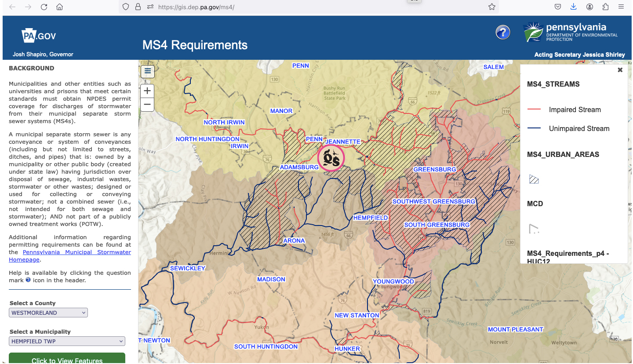Viewport: 633px width, 364px height.
Task: Click the PA.GOV logo
Action: [x=39, y=36]
